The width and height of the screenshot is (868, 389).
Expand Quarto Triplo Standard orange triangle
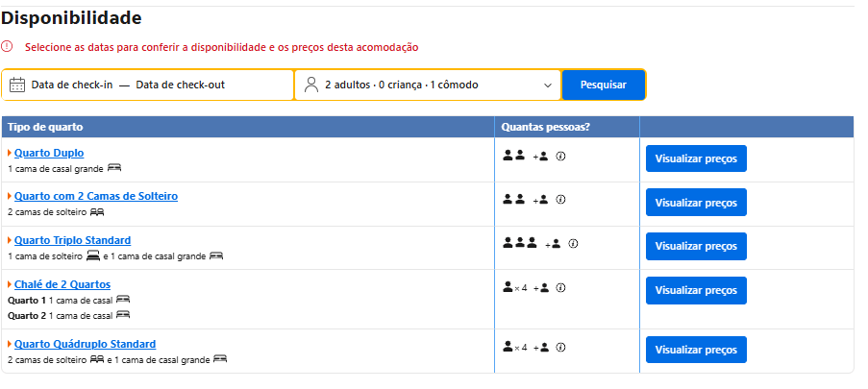click(x=10, y=240)
